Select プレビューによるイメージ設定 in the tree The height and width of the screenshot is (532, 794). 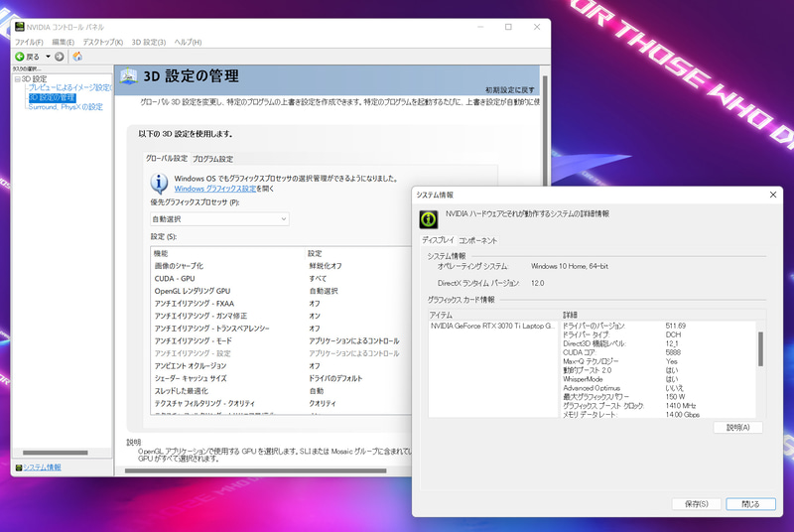click(69, 87)
